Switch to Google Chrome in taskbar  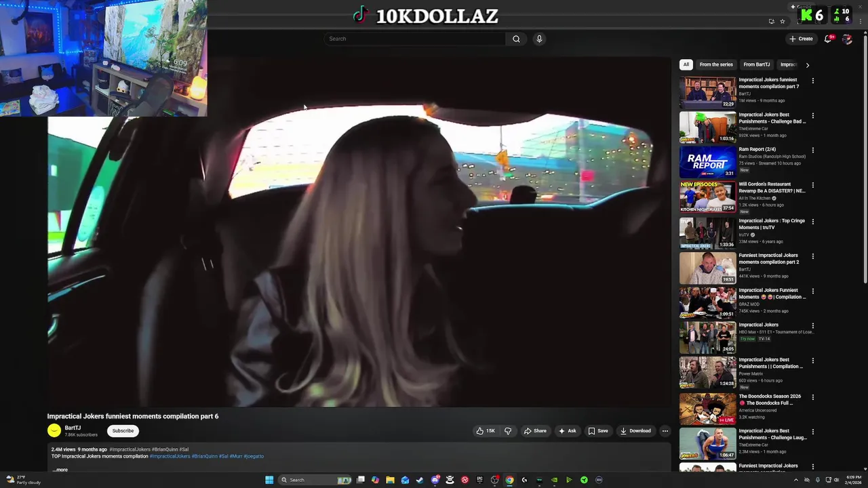[509, 480]
